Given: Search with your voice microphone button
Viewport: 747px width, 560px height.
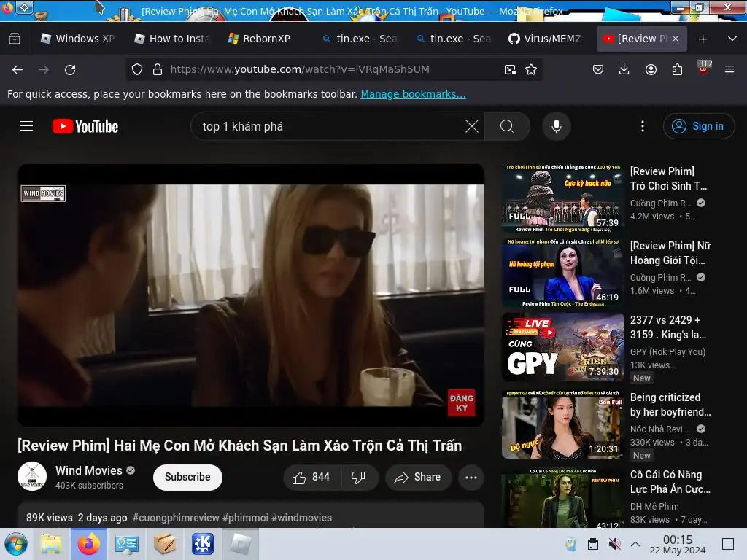Looking at the screenshot, I should 556,126.
